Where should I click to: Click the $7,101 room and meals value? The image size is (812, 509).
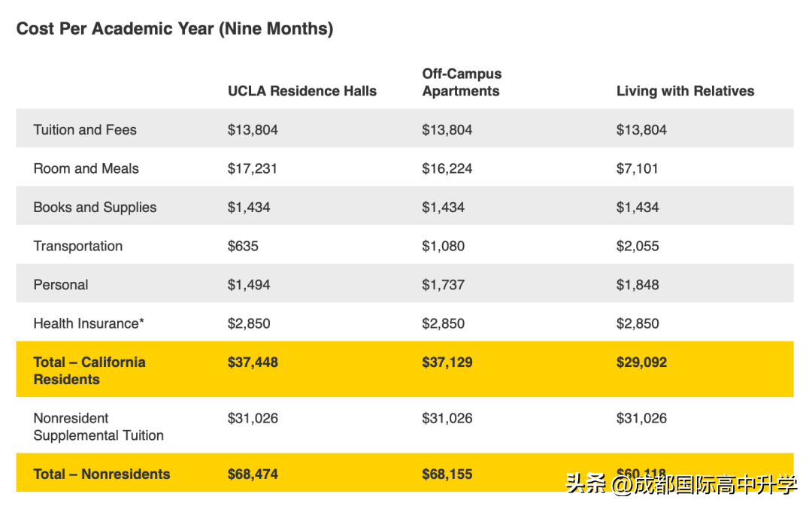[637, 169]
